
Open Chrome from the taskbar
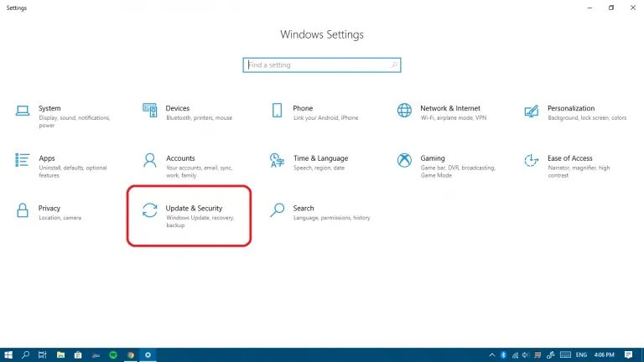[x=131, y=355]
